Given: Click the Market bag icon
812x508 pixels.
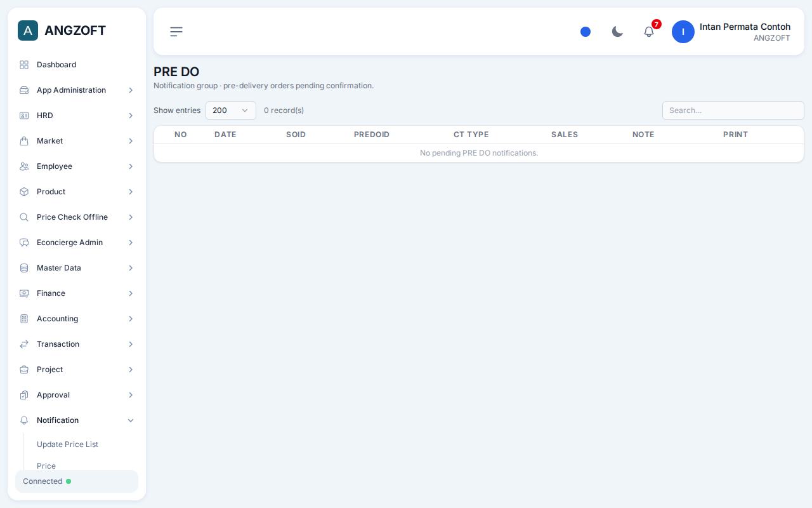Looking at the screenshot, I should 24,141.
